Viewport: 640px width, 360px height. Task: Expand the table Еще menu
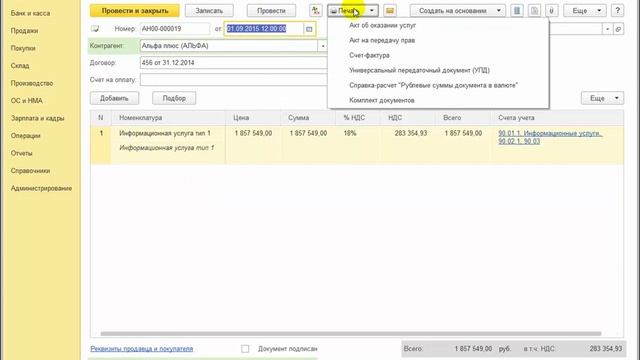click(602, 98)
